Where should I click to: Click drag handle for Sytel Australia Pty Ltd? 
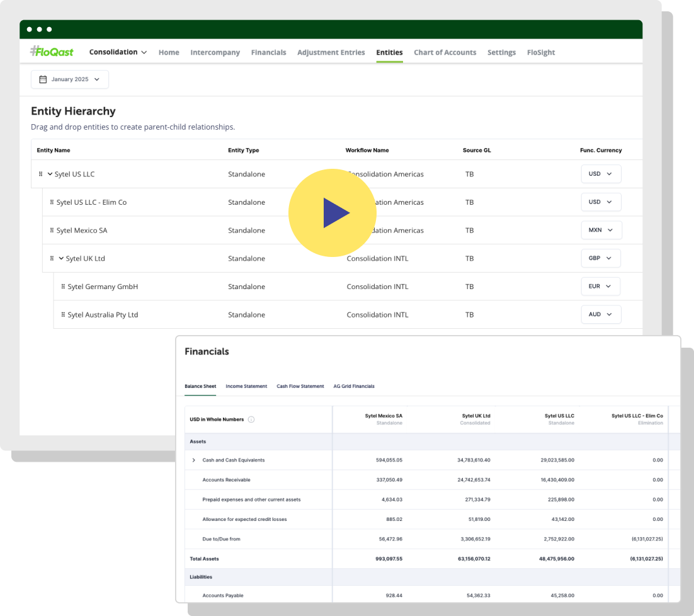point(63,314)
